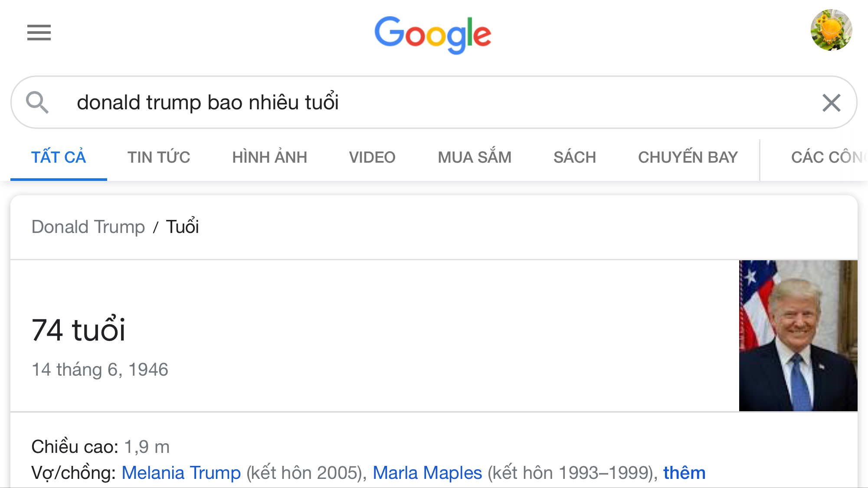Clear the search query with X
868x488 pixels.
(831, 103)
